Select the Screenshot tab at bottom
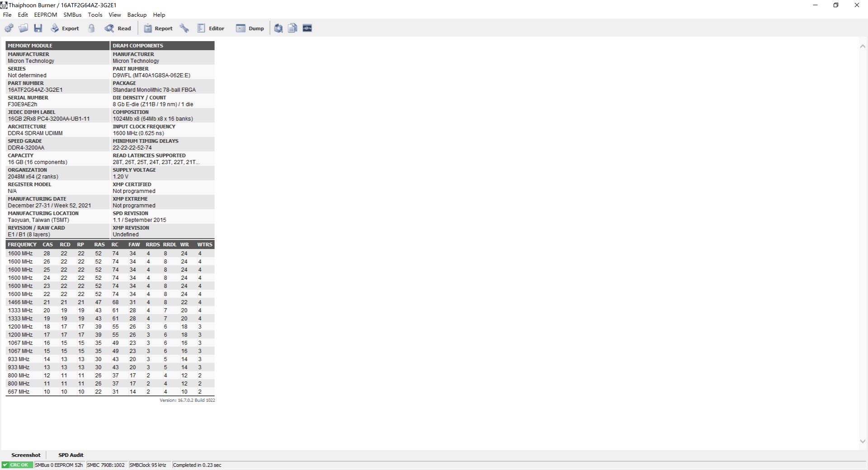The width and height of the screenshot is (868, 470). [x=26, y=455]
